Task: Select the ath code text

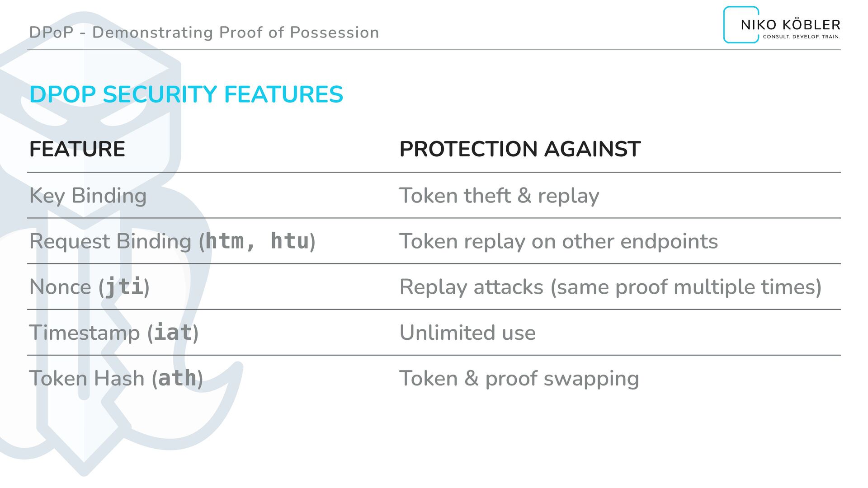Action: (x=177, y=378)
